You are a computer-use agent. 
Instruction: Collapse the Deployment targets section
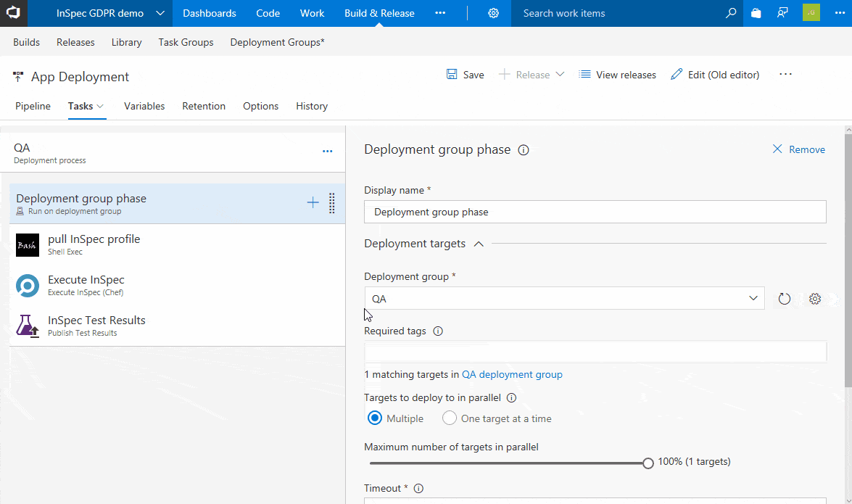click(479, 244)
